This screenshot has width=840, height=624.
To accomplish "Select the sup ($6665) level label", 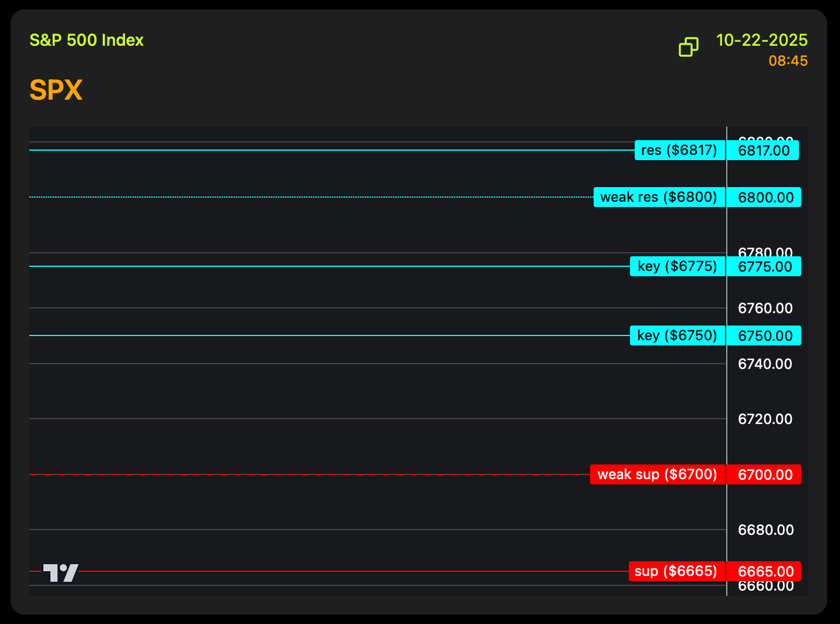I will [676, 572].
